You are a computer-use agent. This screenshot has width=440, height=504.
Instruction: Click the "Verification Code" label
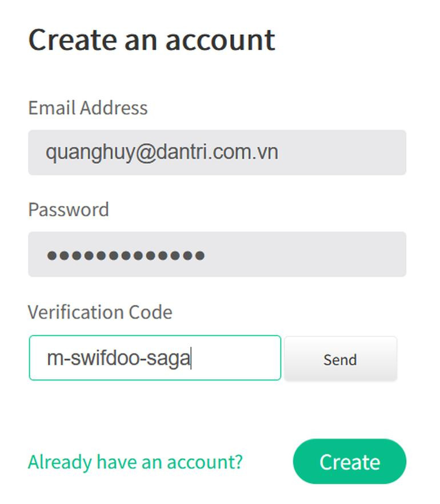[100, 312]
